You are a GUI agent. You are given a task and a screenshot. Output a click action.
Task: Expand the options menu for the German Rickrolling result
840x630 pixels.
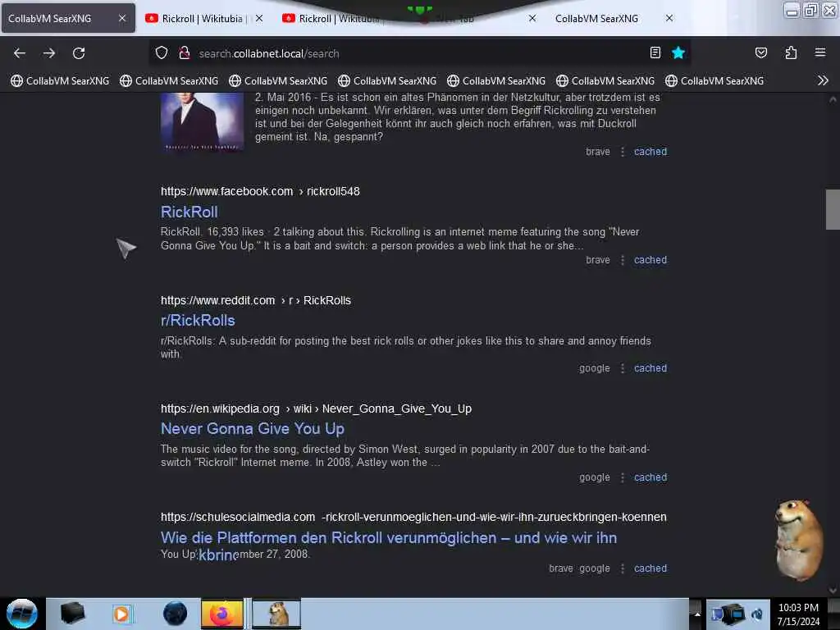point(623,152)
